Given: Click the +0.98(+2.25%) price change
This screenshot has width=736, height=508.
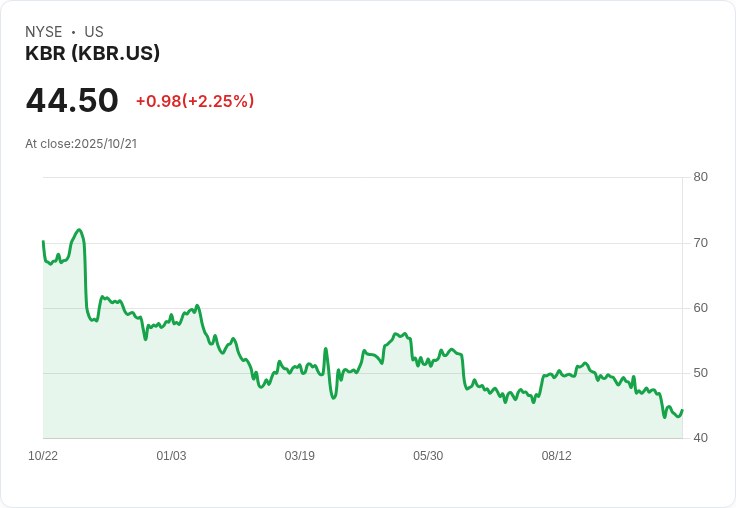Looking at the screenshot, I should coord(195,101).
